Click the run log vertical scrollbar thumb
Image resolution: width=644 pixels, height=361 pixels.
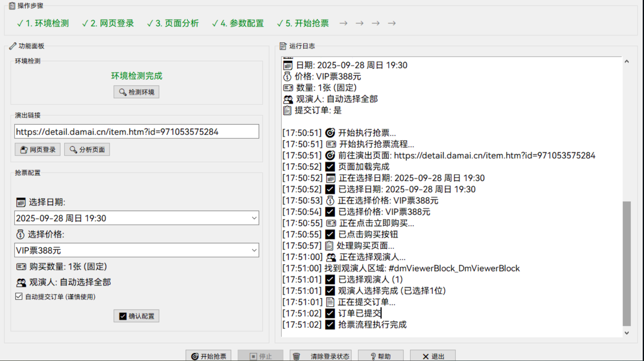coord(627,263)
